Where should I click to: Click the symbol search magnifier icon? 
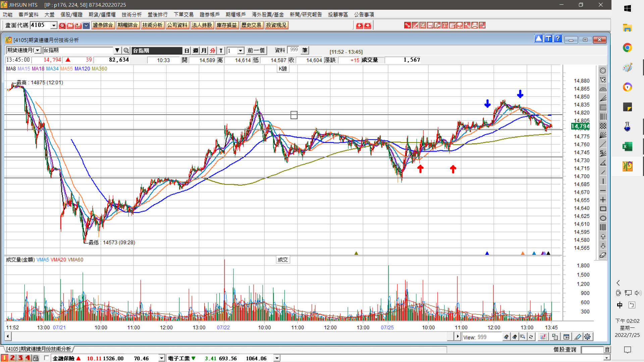pyautogui.click(x=126, y=51)
